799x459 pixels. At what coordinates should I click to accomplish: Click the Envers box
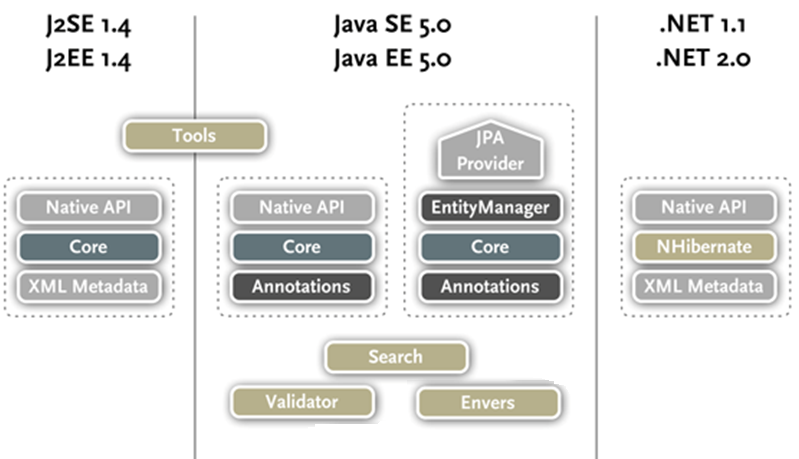(x=488, y=402)
